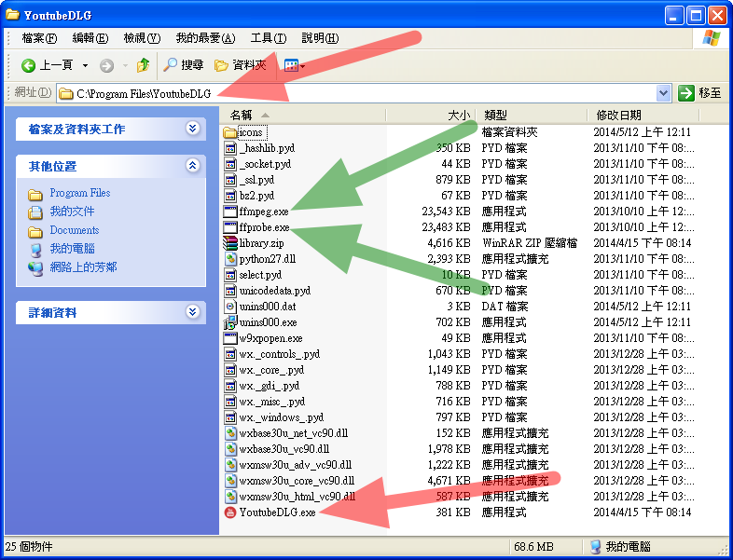
Task: Open the 工具(T) menu
Action: [x=269, y=38]
